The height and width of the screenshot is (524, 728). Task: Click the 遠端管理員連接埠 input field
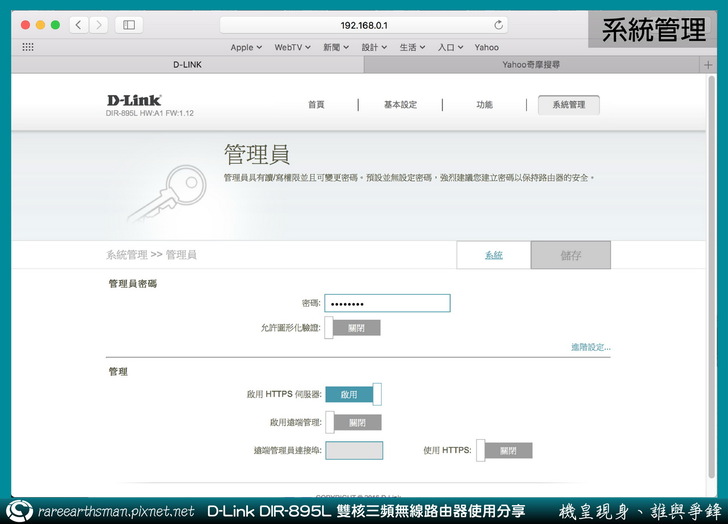354,451
